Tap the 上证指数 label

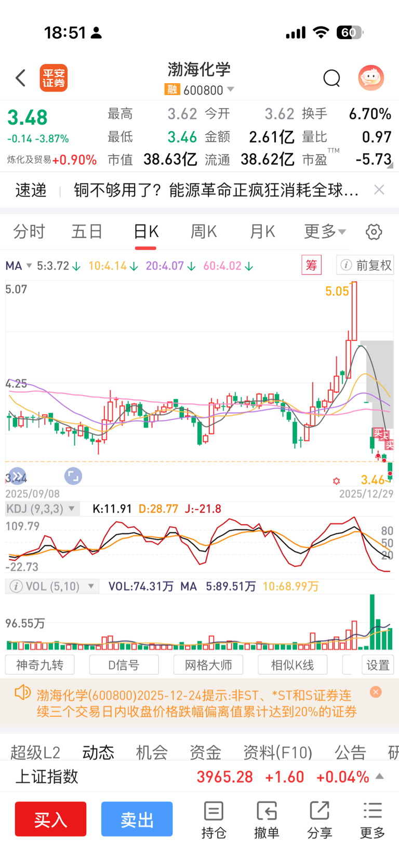coord(47,777)
